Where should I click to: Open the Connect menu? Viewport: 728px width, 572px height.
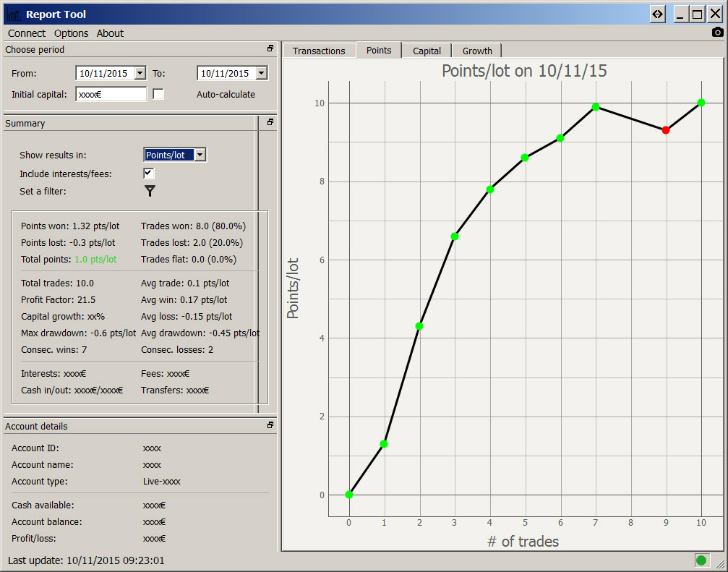click(27, 33)
